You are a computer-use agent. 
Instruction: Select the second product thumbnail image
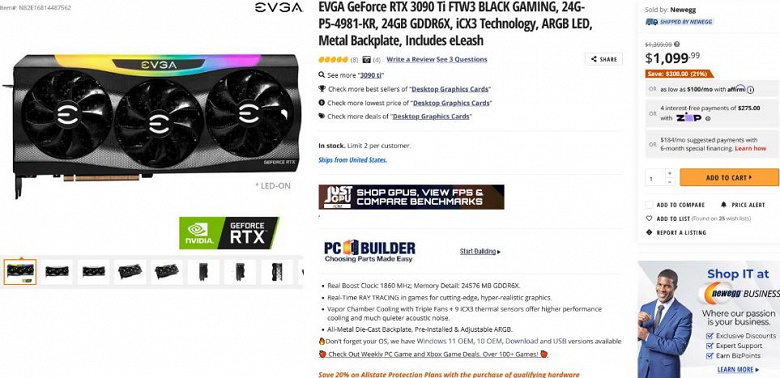(x=57, y=272)
